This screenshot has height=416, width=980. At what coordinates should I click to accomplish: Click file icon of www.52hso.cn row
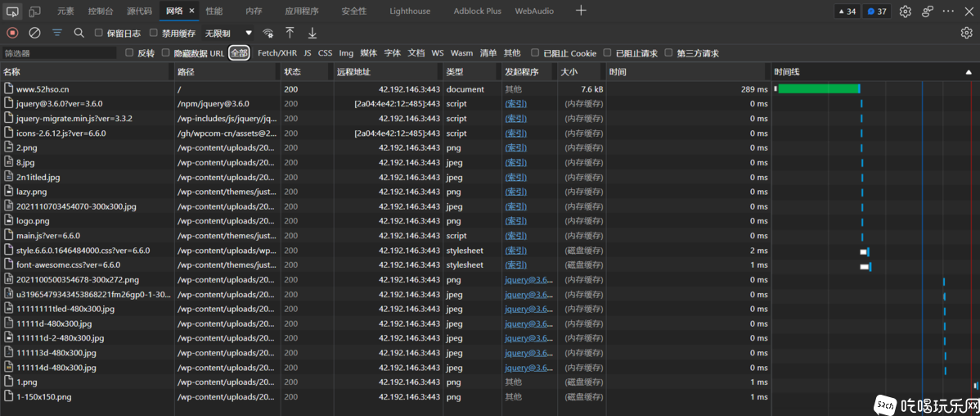click(x=8, y=88)
